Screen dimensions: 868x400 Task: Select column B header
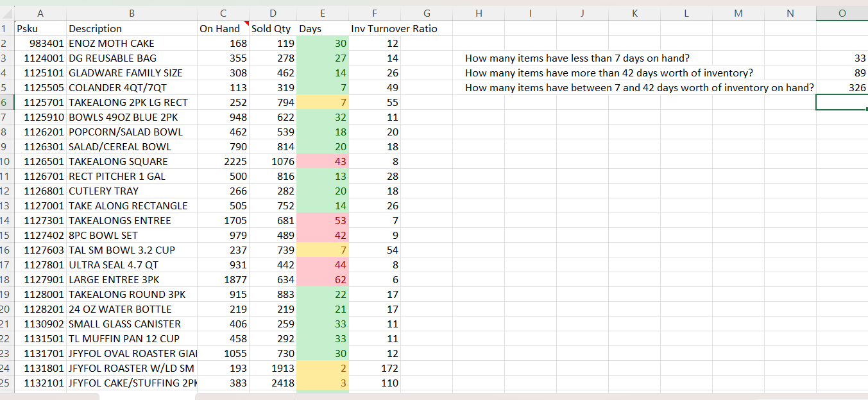[x=132, y=13]
